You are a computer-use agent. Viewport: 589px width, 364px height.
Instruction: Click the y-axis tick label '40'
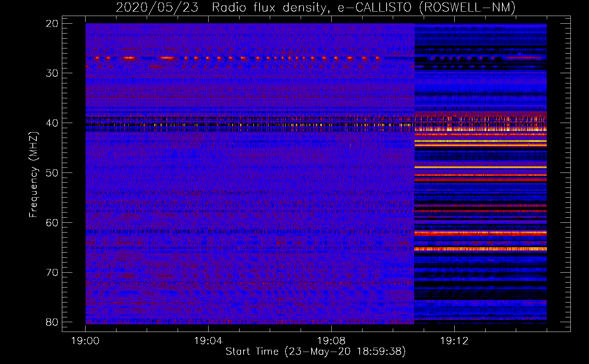pos(52,123)
